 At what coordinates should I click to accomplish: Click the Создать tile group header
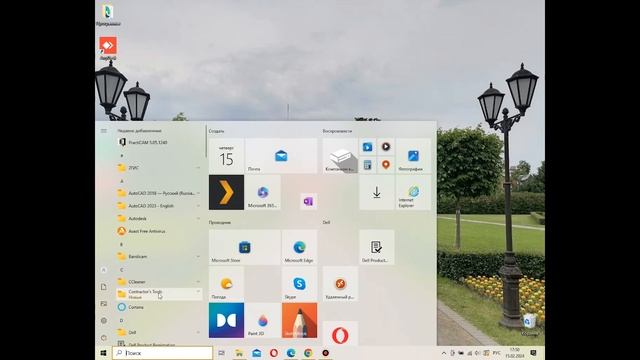point(216,131)
